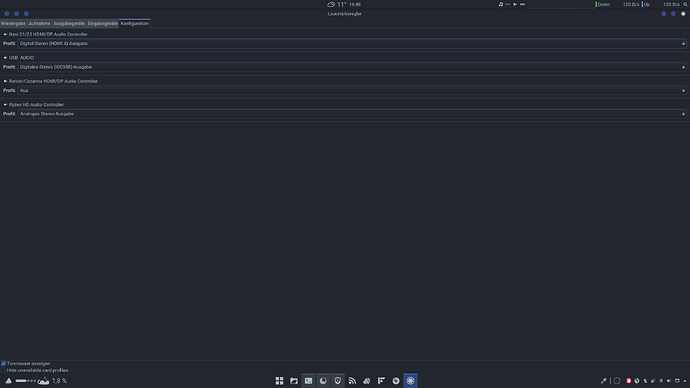Click the red tray icon
690x388 pixels.
click(x=628, y=381)
